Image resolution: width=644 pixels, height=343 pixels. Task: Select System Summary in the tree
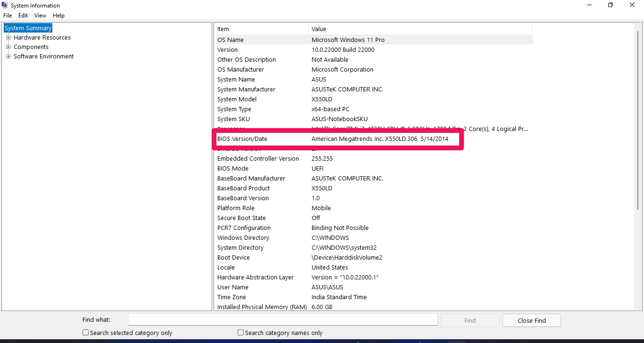(x=28, y=28)
